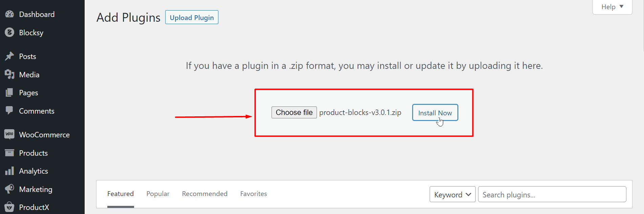The height and width of the screenshot is (214, 644).
Task: Click the Install Now button
Action: [435, 113]
